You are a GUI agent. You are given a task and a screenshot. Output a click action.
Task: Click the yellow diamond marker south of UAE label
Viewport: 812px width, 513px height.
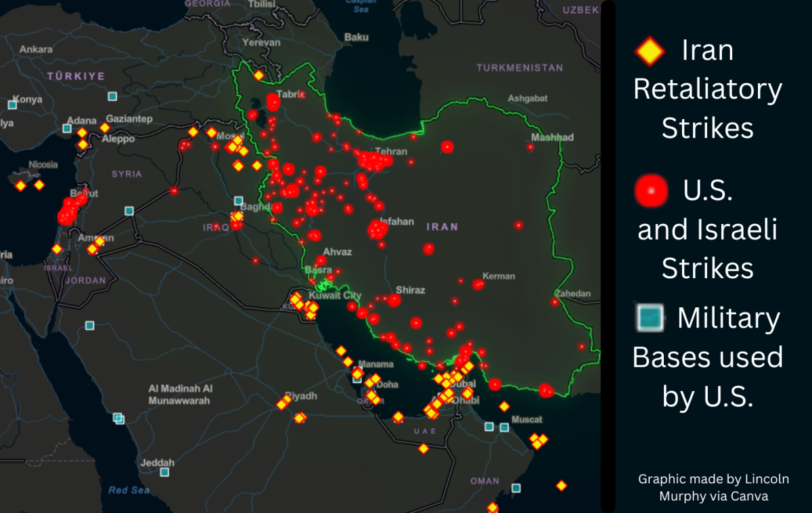coord(424,449)
